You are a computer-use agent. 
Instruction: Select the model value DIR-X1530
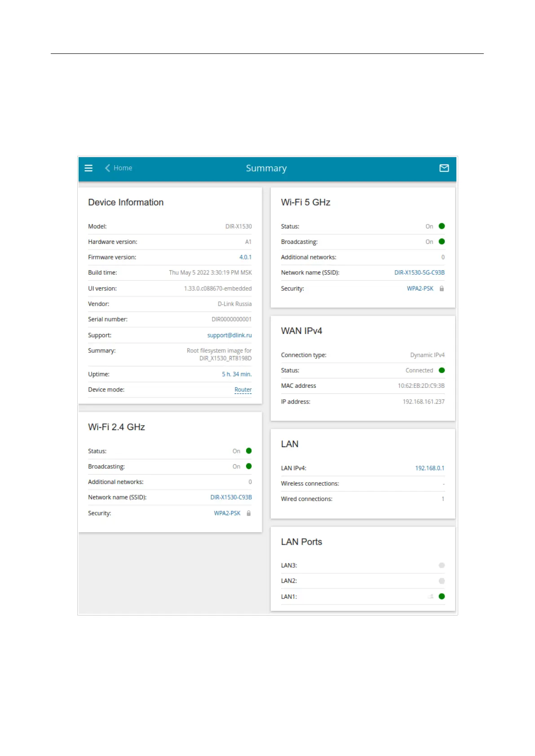pos(239,227)
